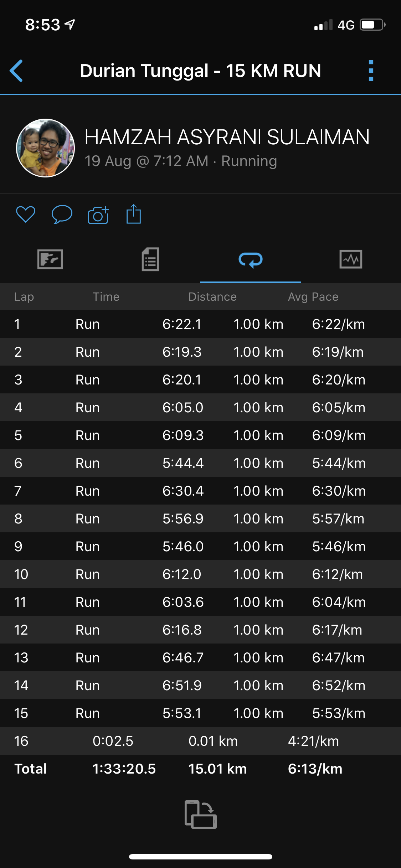
Task: Select lap 6 row with 5:44.4
Action: tap(200, 463)
